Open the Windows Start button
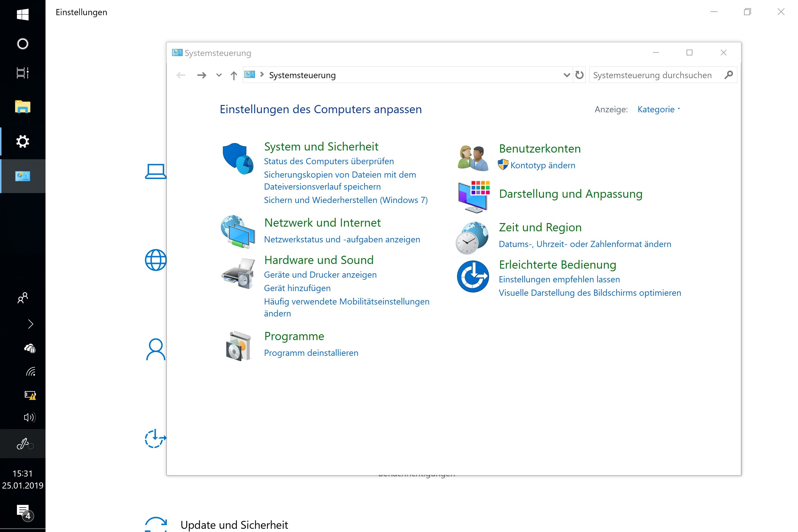This screenshot has height=532, width=798. point(23,14)
